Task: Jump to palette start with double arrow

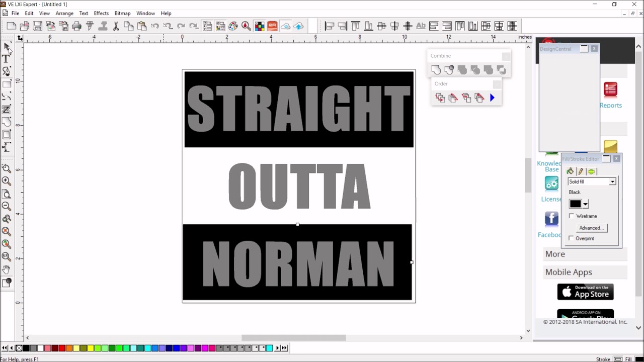Action: (x=5, y=348)
